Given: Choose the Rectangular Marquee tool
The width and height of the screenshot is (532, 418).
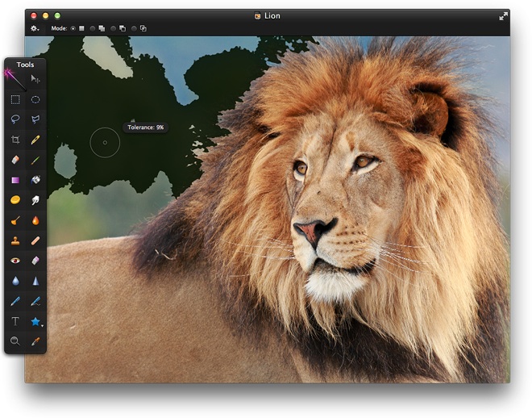Looking at the screenshot, I should (x=15, y=99).
